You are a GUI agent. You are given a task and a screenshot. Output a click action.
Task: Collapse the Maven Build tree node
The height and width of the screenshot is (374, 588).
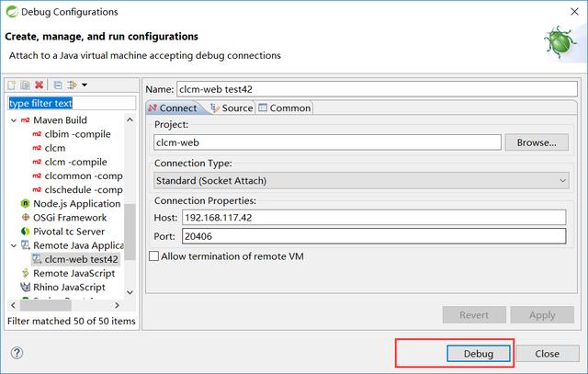13,120
